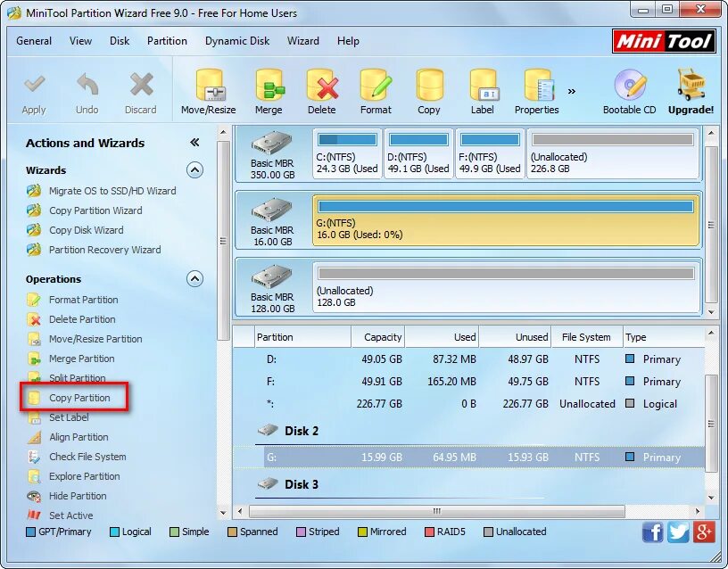Image resolution: width=728 pixels, height=569 pixels.
Task: Open the Google Plus share icon
Action: [704, 532]
